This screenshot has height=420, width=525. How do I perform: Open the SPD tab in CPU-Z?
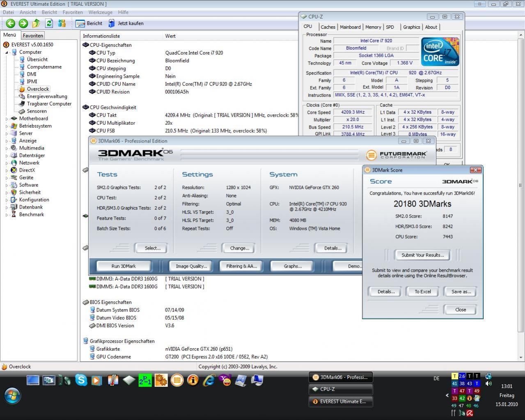point(390,27)
